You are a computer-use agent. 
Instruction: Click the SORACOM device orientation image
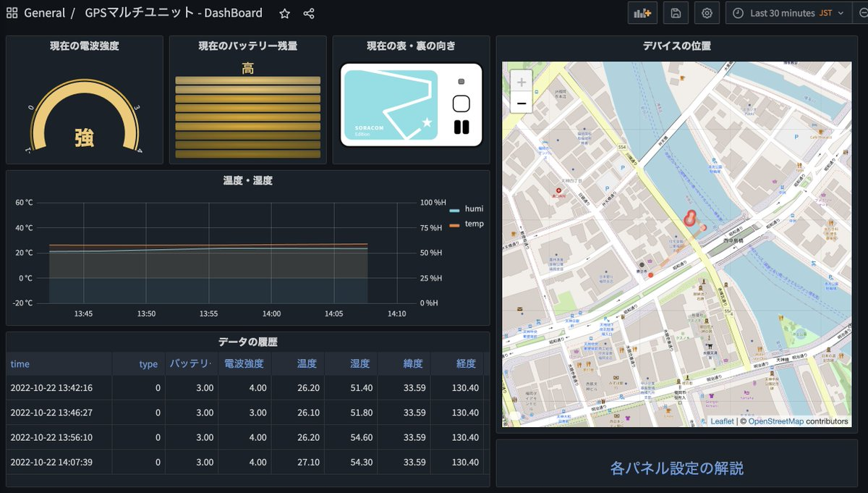click(x=412, y=105)
